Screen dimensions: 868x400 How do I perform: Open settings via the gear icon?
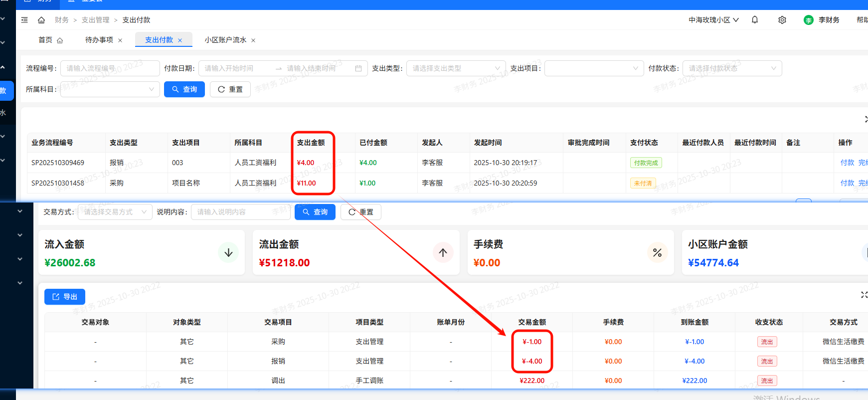point(782,20)
